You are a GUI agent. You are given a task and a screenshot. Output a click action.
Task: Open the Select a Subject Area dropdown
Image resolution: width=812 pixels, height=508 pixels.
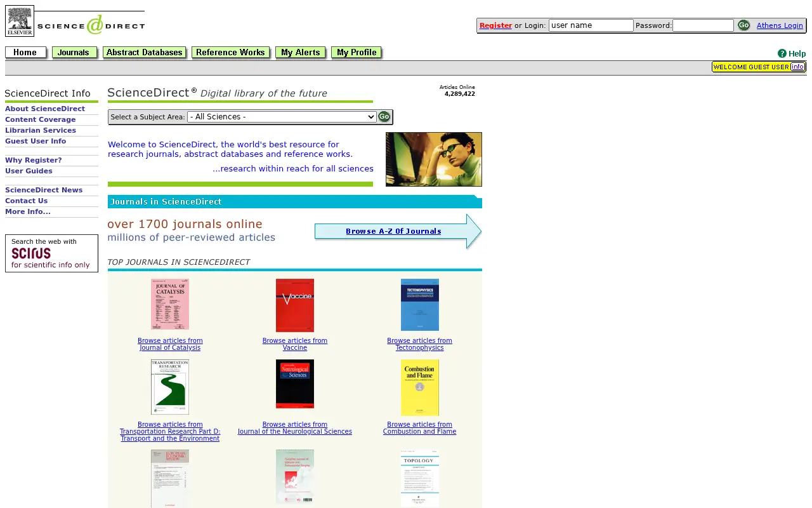click(282, 117)
